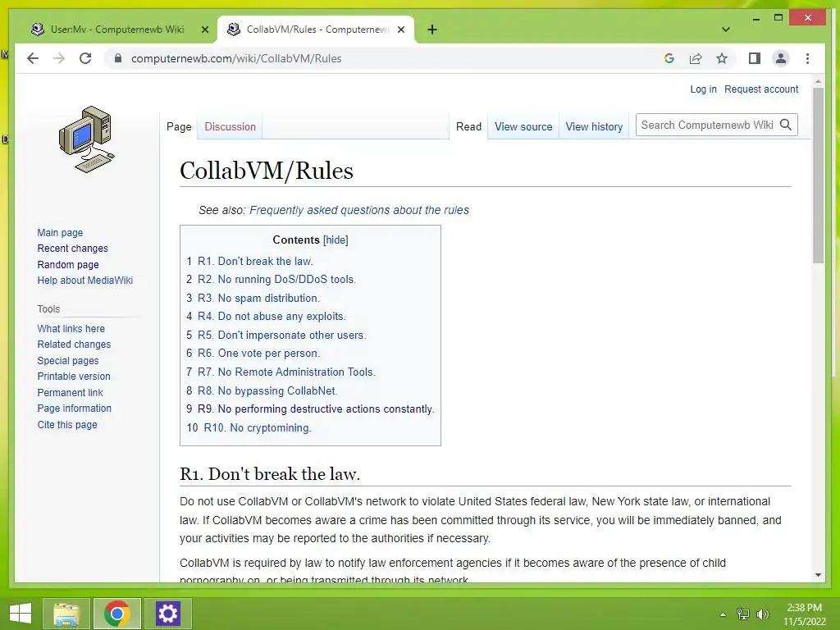Jump to R8. No bypassing CollabNet
Viewport: 840px width, 630px height.
pos(267,390)
